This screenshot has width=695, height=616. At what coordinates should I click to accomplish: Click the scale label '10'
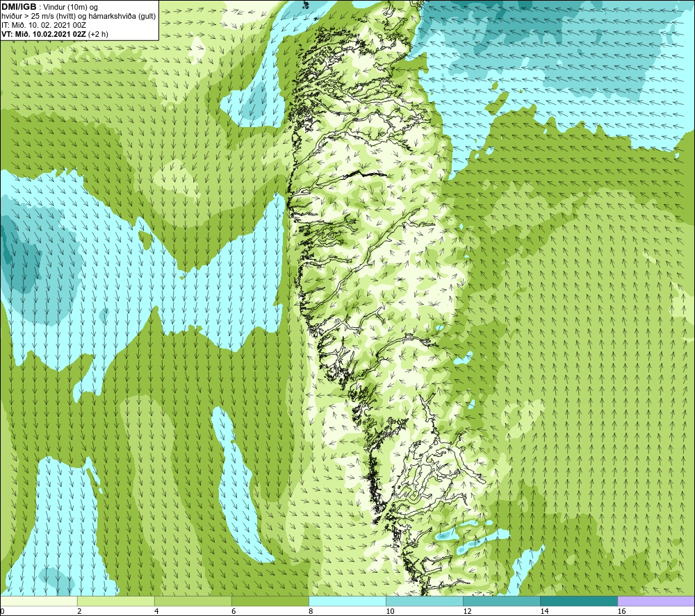tap(390, 612)
